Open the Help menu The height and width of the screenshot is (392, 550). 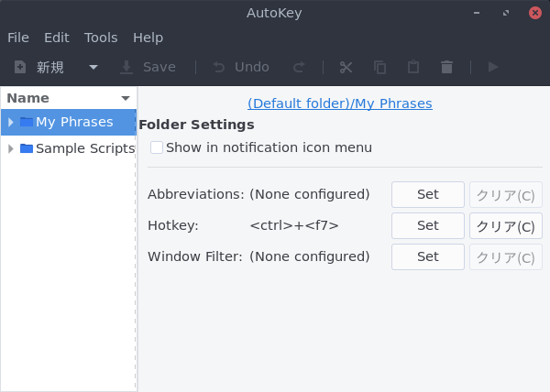(148, 38)
